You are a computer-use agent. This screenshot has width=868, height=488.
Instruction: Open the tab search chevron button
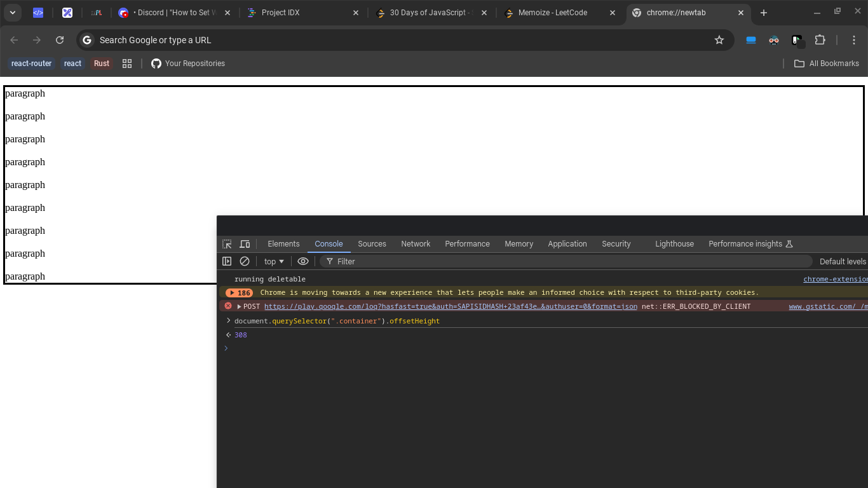pos(12,13)
